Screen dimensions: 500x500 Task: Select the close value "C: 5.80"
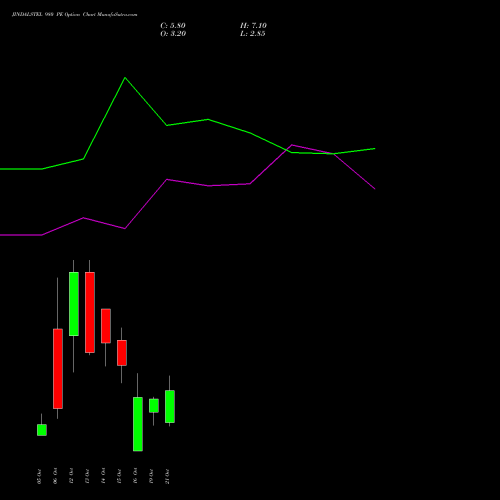click(x=173, y=26)
